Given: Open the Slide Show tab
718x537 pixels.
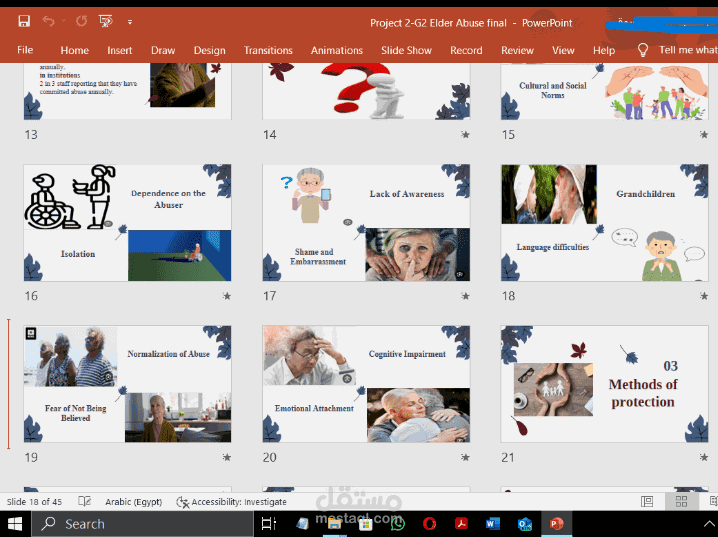Looking at the screenshot, I should 406,50.
